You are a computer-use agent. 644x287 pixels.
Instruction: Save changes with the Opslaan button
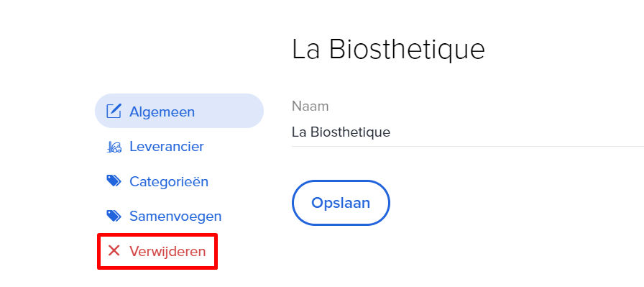pos(341,203)
